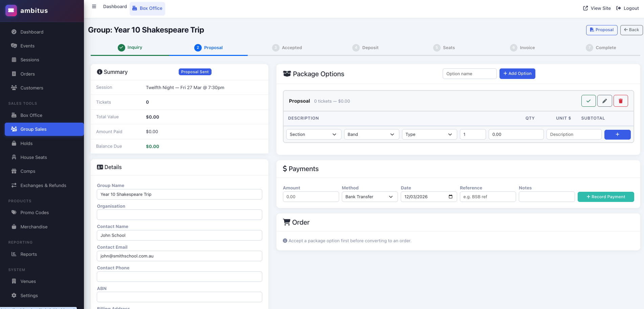Viewport: 644px width, 309px height.
Task: Open the payment Method dropdown showing Bank Transfer
Action: [370, 197]
